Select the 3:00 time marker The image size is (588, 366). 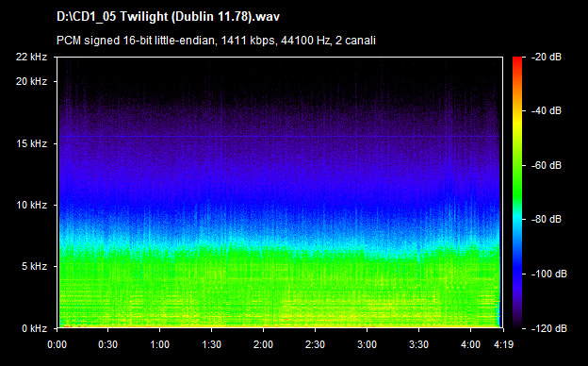367,344
